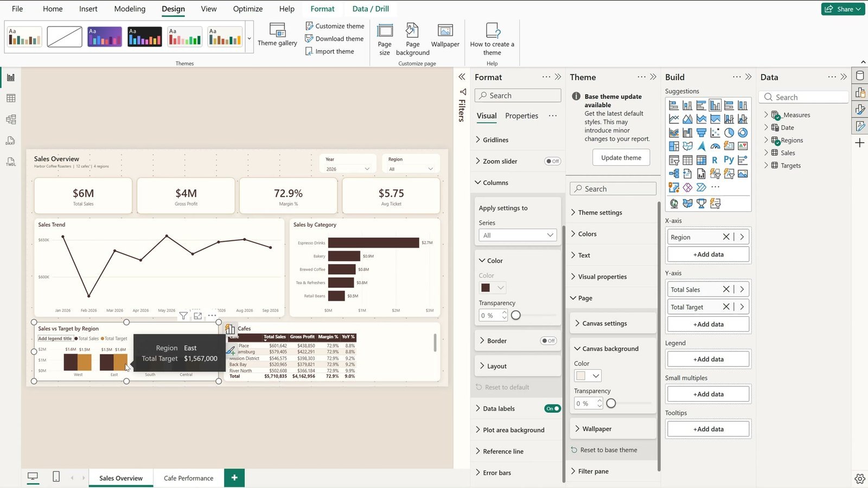Switch to Properties tab in Format pane
868x488 pixels.
pyautogui.click(x=521, y=116)
